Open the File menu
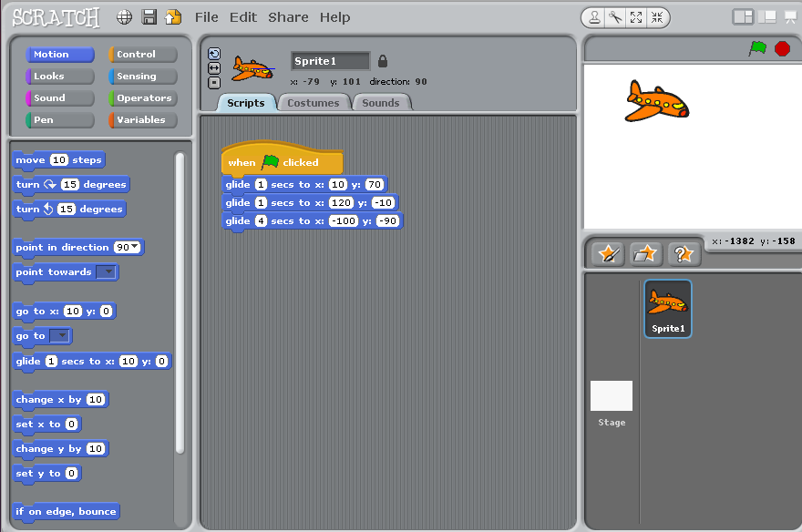This screenshot has height=532, width=802. pos(206,17)
